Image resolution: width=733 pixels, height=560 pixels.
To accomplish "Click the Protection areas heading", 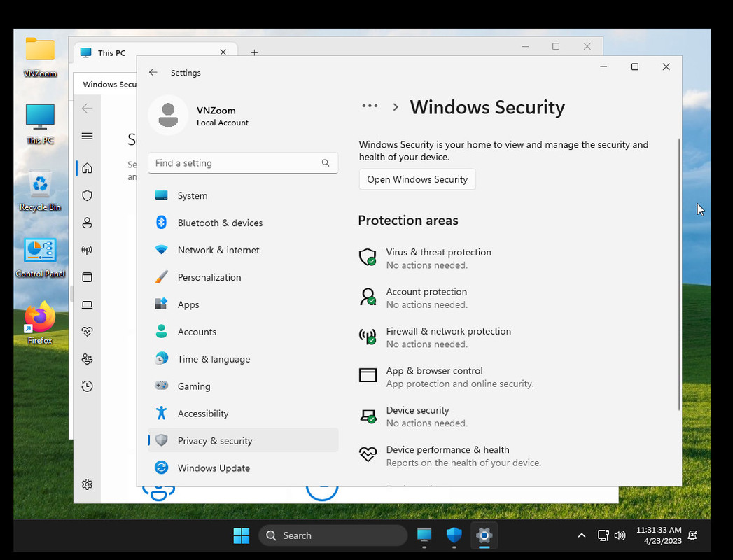I will (408, 220).
